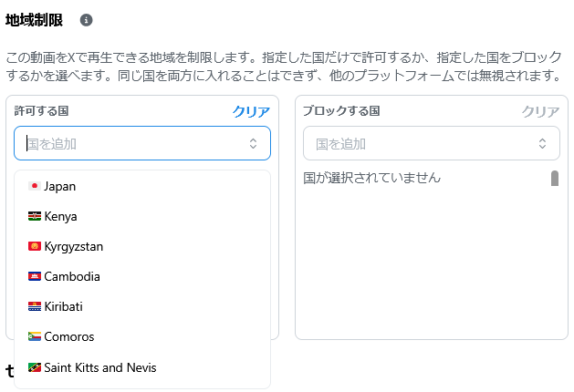Expand the ブロックする国 country dropdown arrows
This screenshot has height=392, width=574.
542,143
